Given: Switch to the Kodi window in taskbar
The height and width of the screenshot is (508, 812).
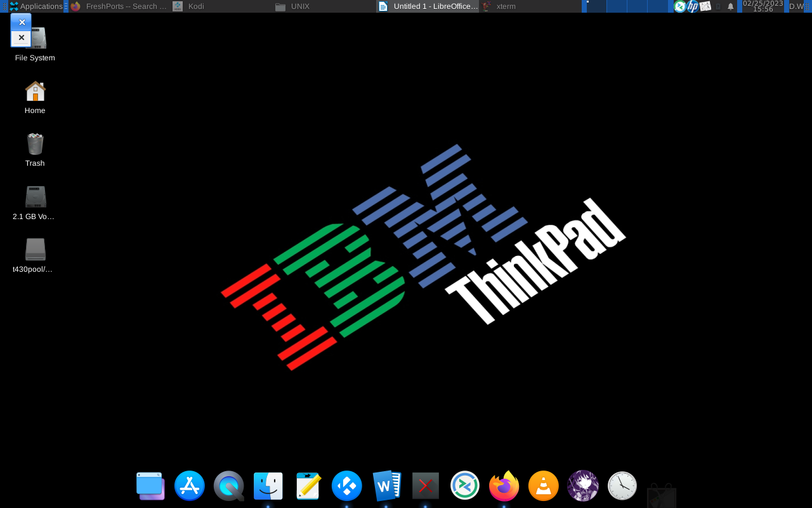Looking at the screenshot, I should [196, 6].
